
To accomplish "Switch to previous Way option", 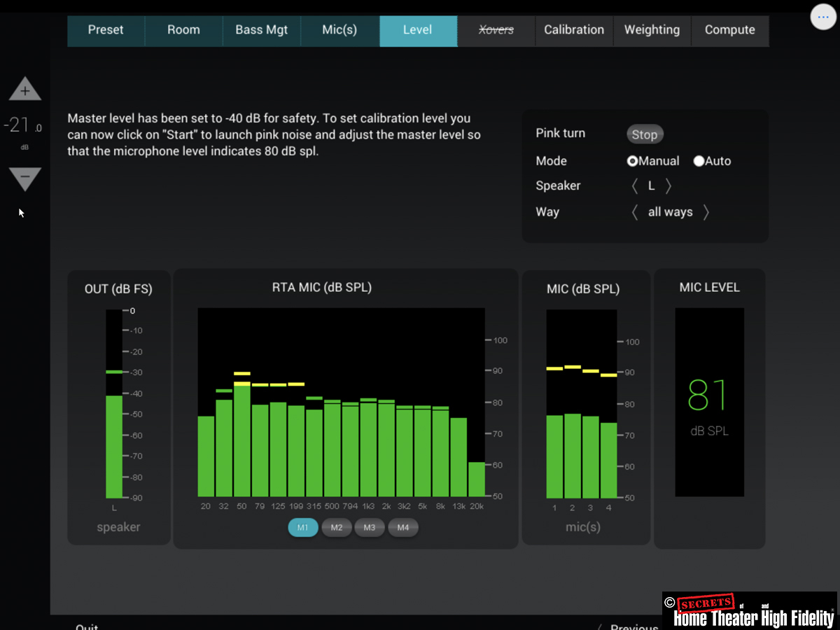I will [635, 212].
